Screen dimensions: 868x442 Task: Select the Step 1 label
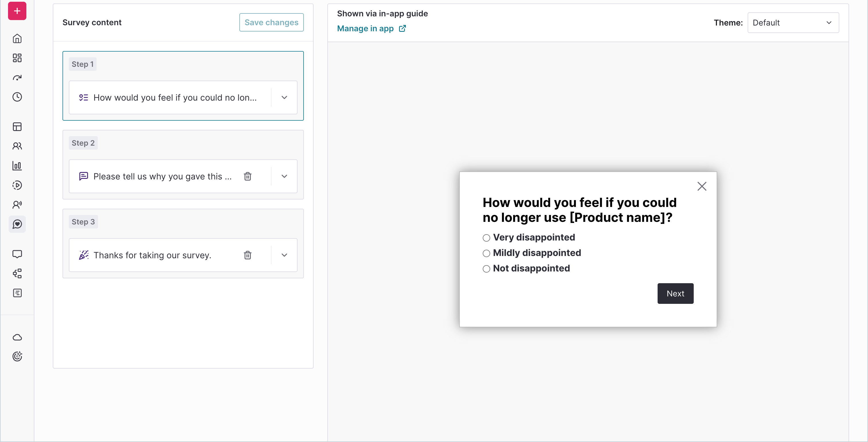pos(83,64)
